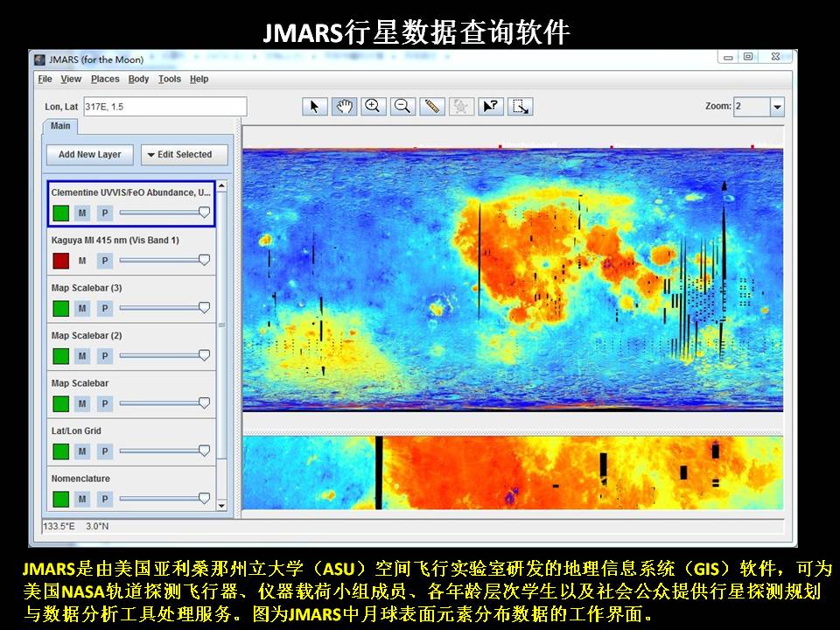
Task: Select the arrow pointer tool
Action: click(x=314, y=107)
